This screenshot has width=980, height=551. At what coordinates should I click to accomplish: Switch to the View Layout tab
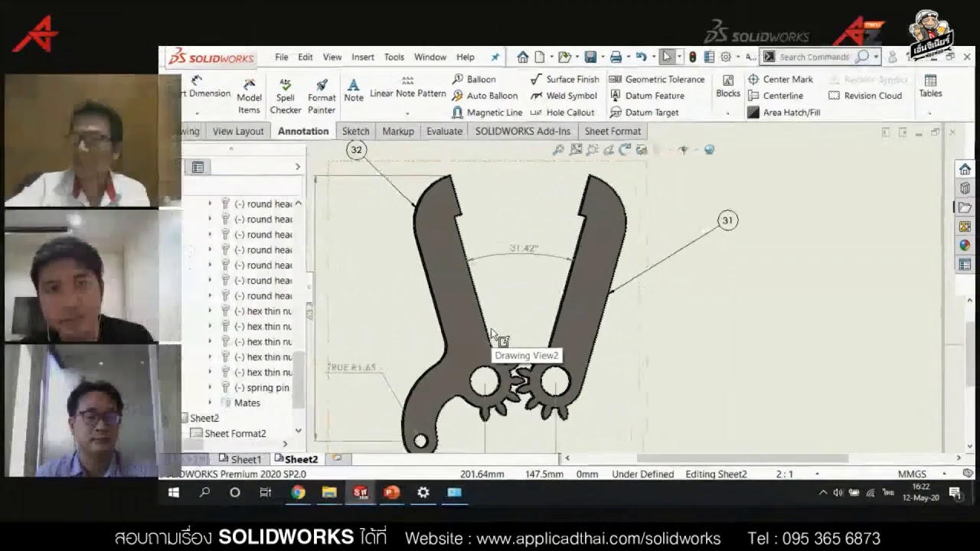[238, 131]
